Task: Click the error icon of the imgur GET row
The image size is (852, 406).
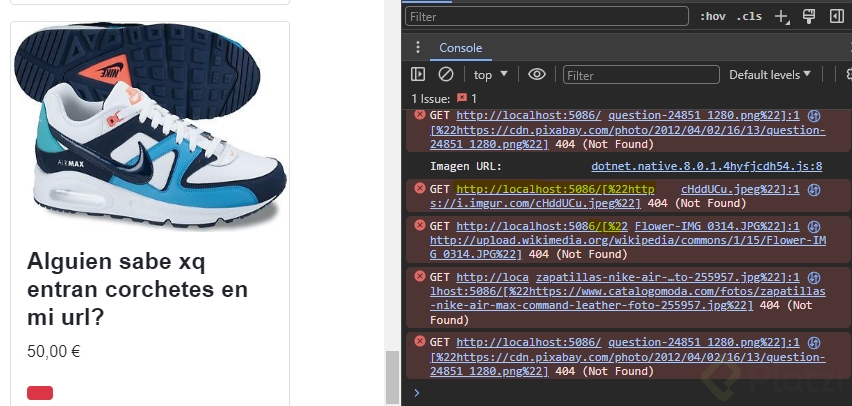Action: point(419,189)
